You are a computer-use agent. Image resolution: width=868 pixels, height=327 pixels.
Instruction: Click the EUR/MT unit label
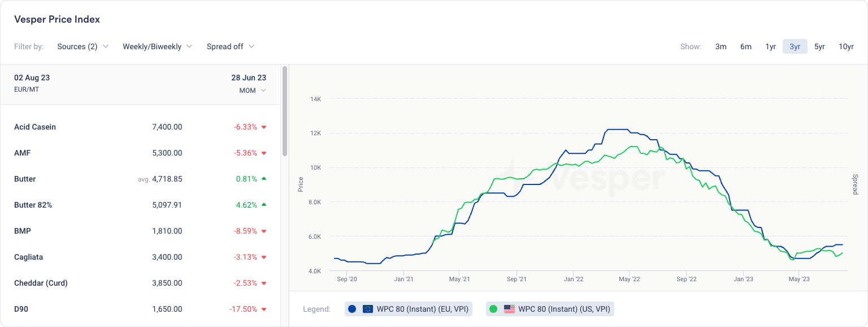(27, 89)
